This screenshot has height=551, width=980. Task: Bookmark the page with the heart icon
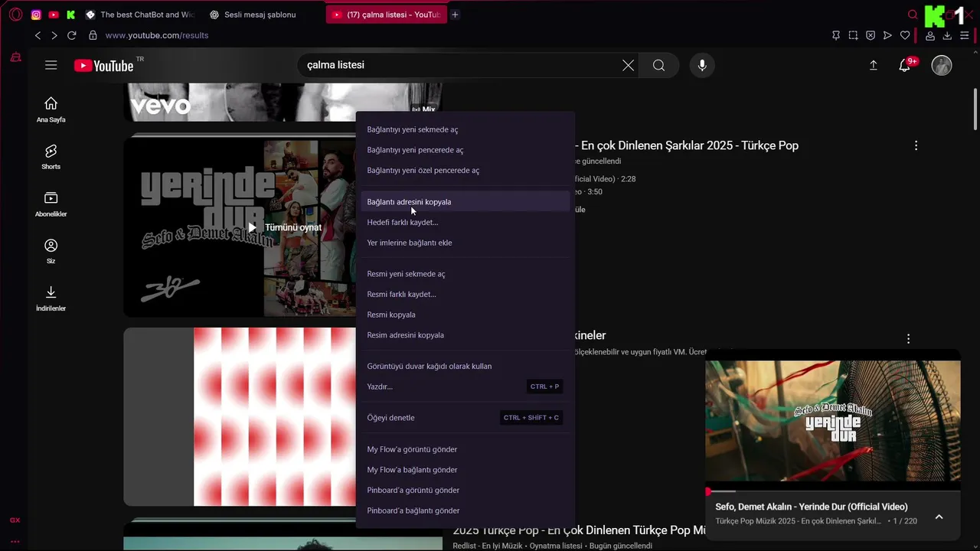905,35
